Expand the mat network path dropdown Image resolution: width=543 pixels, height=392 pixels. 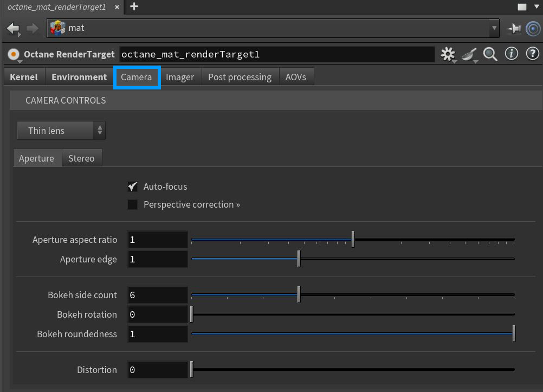coord(494,28)
